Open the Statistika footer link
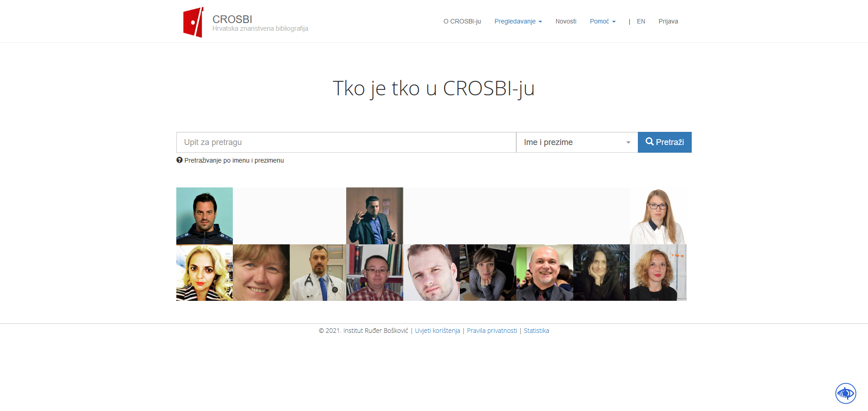868x411 pixels. coord(536,331)
